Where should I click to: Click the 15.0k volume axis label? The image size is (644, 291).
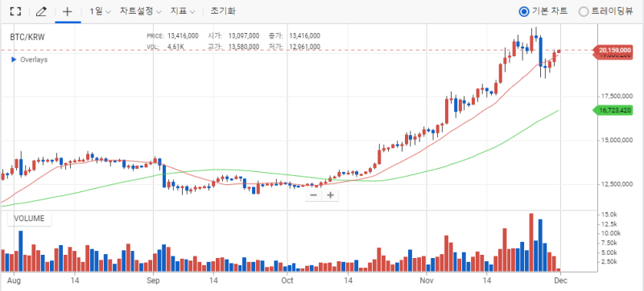coord(609,215)
